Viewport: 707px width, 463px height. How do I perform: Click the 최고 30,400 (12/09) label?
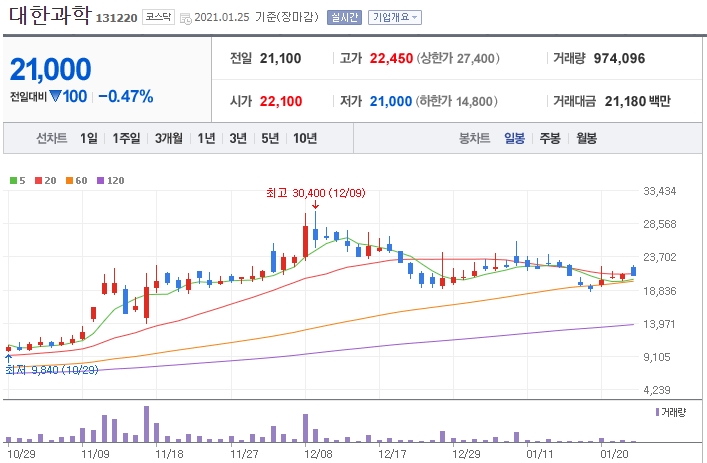tap(316, 193)
